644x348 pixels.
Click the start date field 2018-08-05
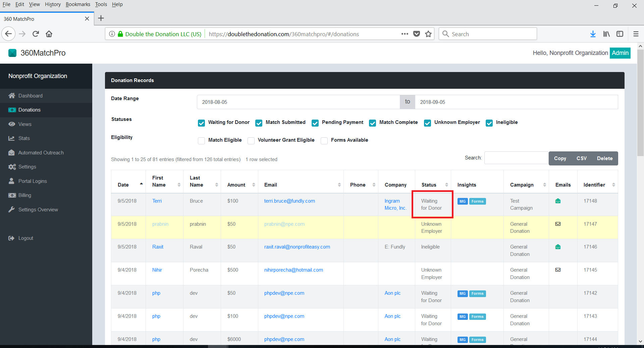299,102
